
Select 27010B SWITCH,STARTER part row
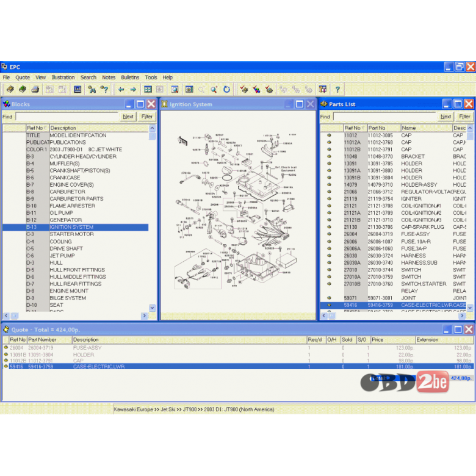tap(394, 284)
